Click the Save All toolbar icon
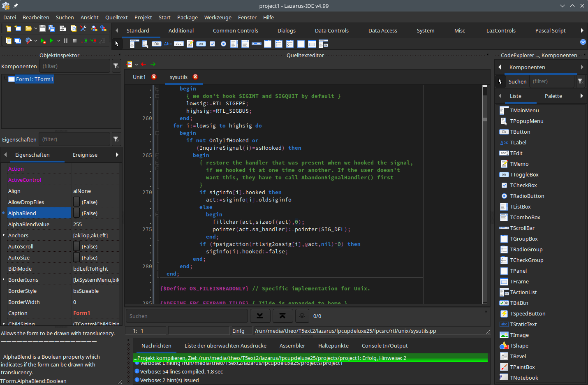This screenshot has height=385, width=588. coord(52,28)
